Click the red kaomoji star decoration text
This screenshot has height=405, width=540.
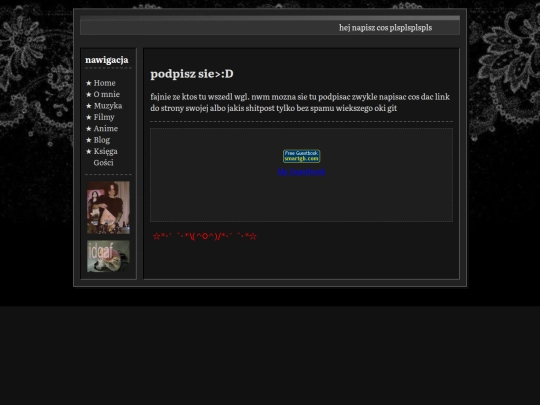(x=205, y=236)
